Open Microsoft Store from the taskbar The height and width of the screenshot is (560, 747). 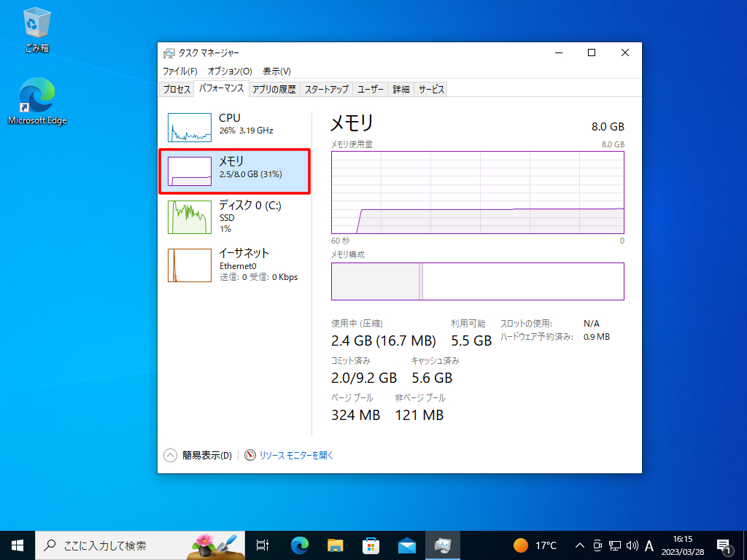[371, 545]
